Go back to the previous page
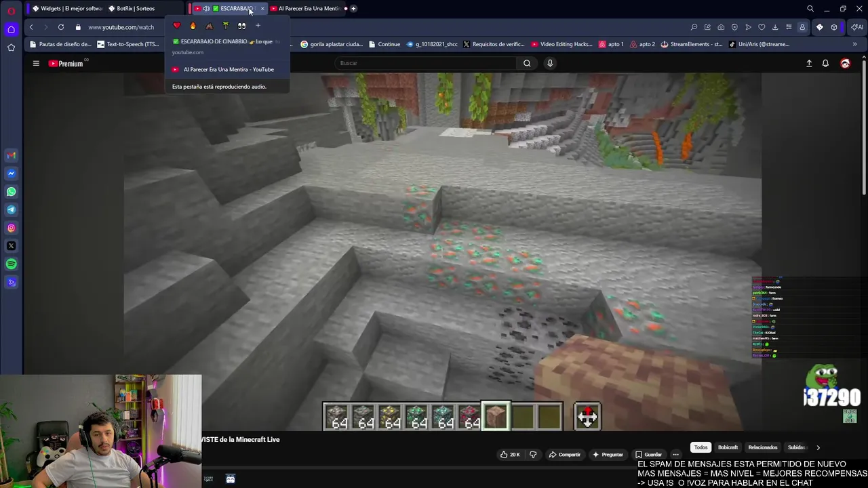This screenshot has height=488, width=868. [31, 27]
